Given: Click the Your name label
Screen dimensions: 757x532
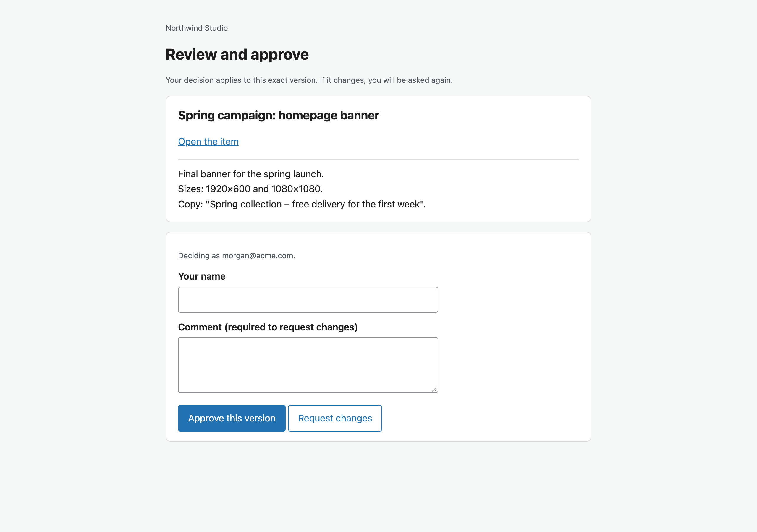Looking at the screenshot, I should click(x=202, y=276).
